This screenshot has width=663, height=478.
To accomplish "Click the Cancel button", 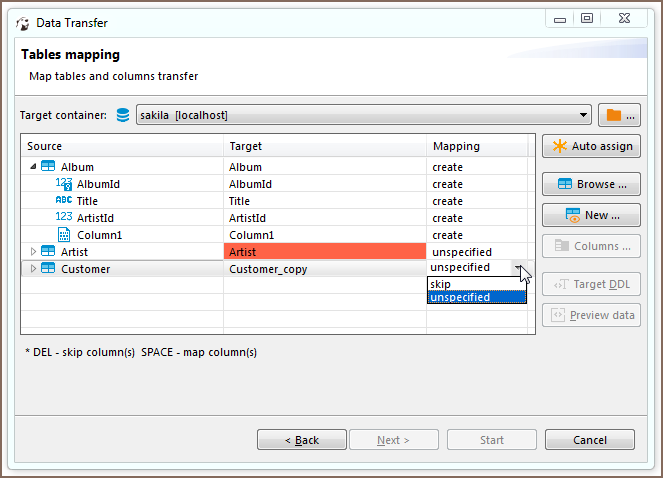I will pos(589,440).
